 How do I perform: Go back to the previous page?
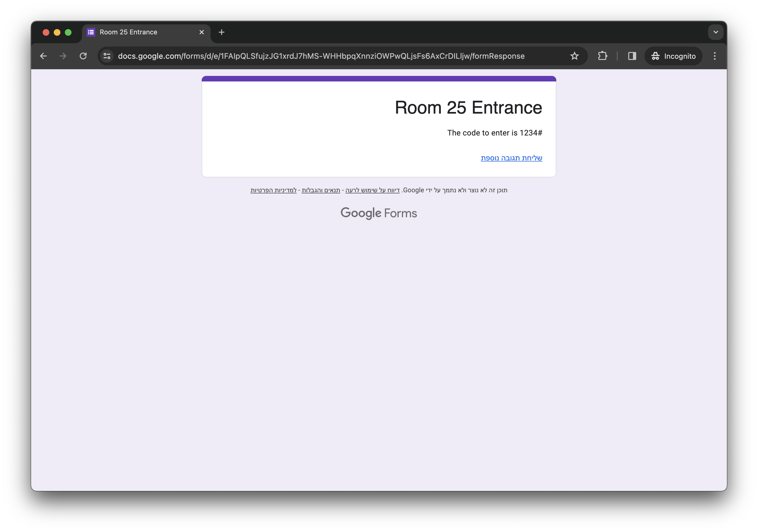[43, 56]
